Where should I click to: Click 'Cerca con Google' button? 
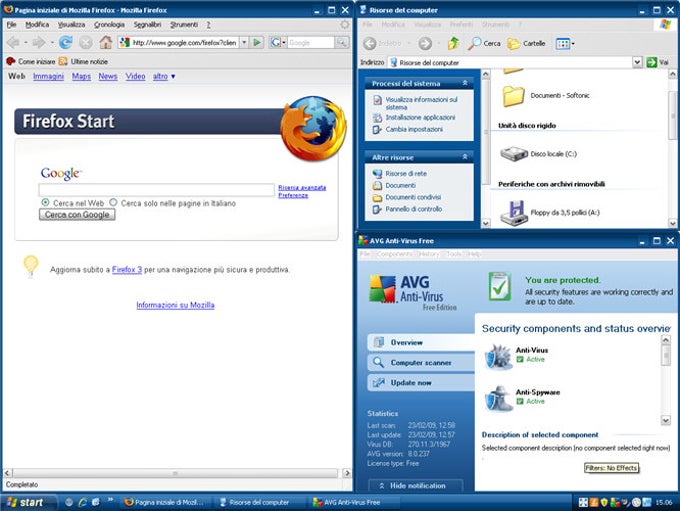pos(77,215)
